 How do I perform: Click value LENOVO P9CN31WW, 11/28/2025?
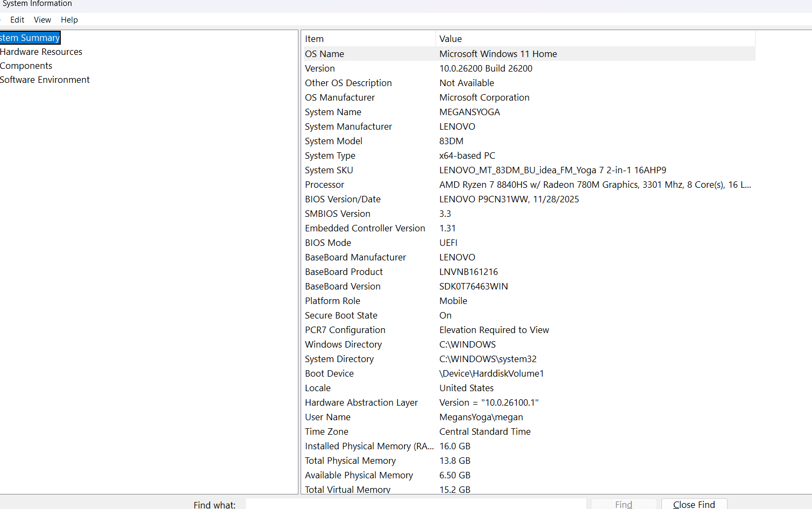point(509,199)
